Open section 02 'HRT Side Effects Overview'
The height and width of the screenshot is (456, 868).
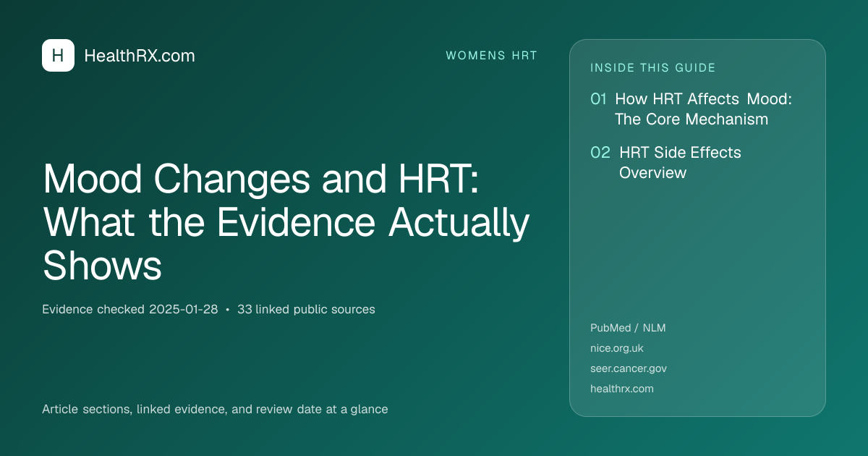pyautogui.click(x=680, y=163)
